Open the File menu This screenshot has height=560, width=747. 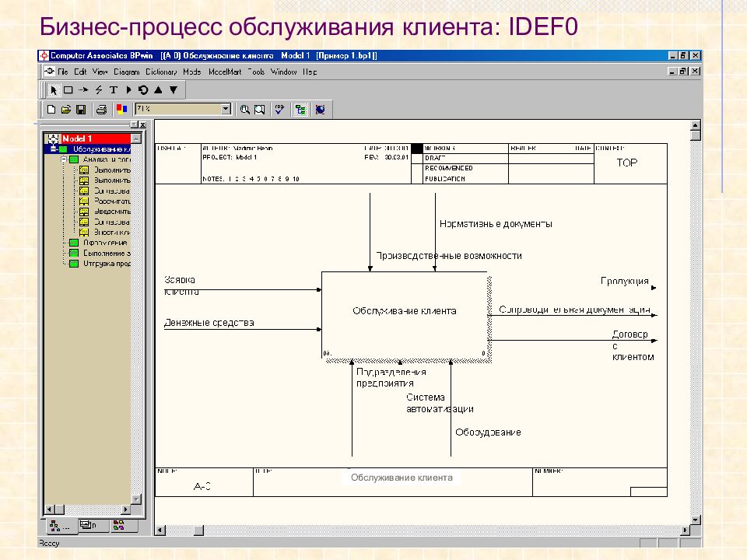click(x=62, y=72)
